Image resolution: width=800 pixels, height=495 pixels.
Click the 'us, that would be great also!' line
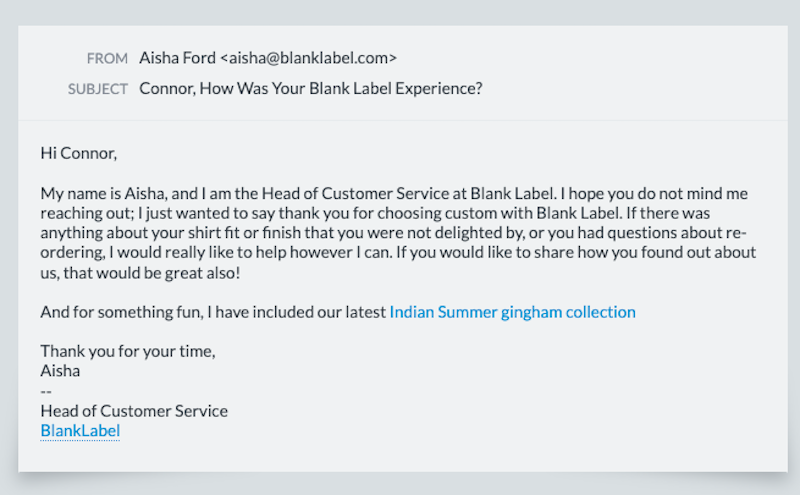pyautogui.click(x=140, y=273)
